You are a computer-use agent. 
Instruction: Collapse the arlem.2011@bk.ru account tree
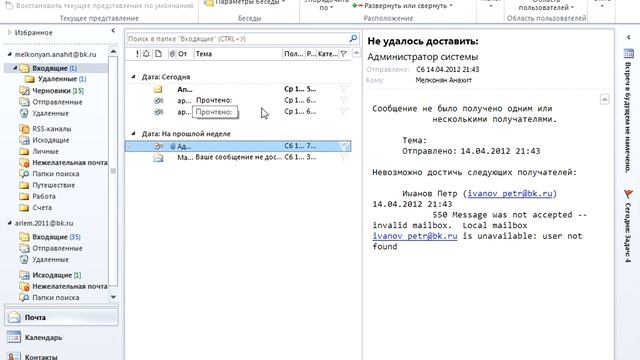pos(9,223)
